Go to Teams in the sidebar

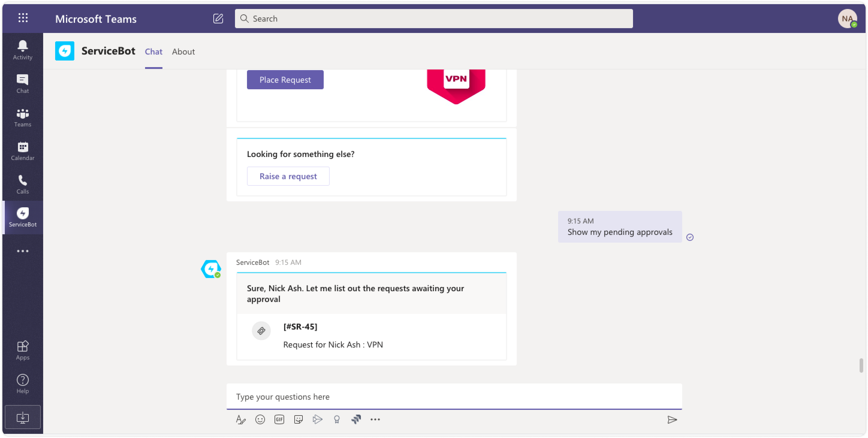22,117
